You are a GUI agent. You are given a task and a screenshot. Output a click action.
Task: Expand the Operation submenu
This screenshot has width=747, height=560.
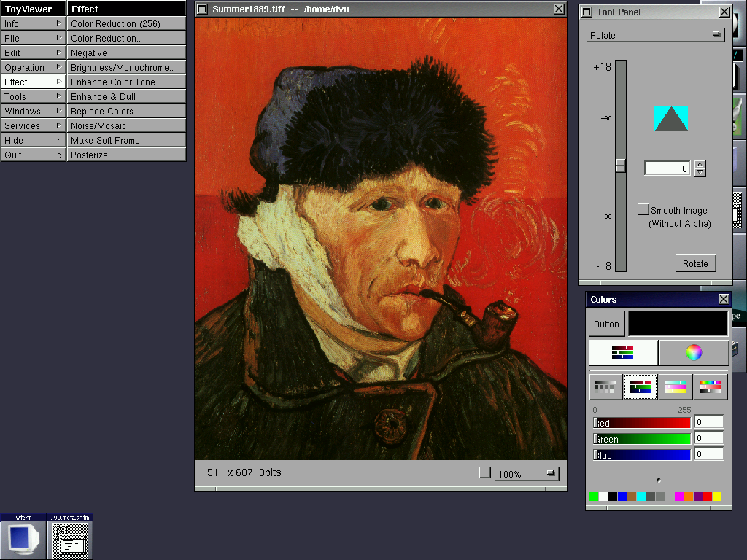point(33,67)
